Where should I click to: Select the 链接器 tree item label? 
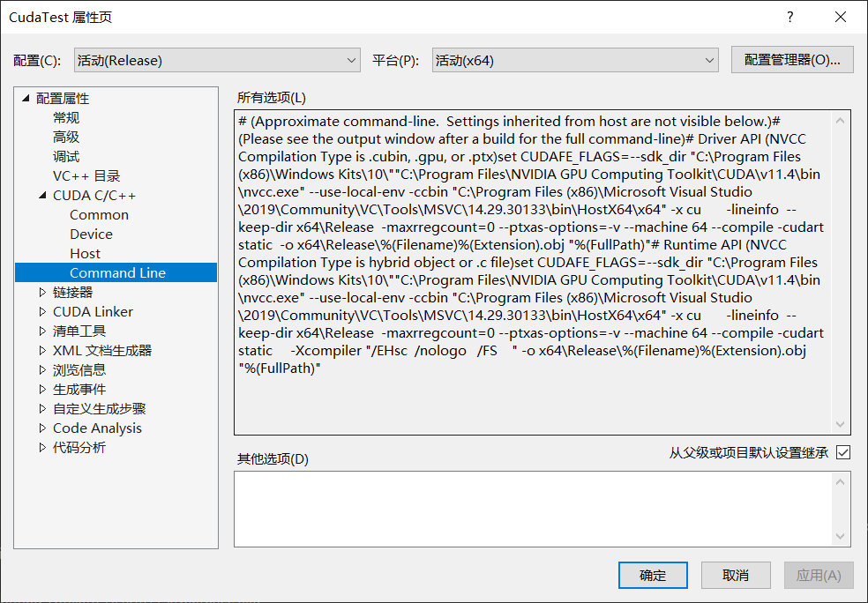point(72,292)
